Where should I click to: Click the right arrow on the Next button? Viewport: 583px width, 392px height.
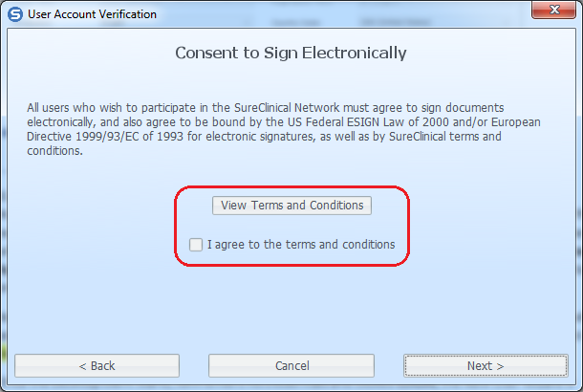tap(500, 366)
